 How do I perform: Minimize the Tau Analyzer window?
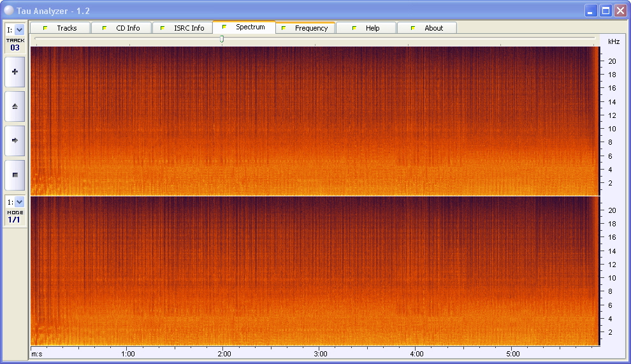(591, 10)
